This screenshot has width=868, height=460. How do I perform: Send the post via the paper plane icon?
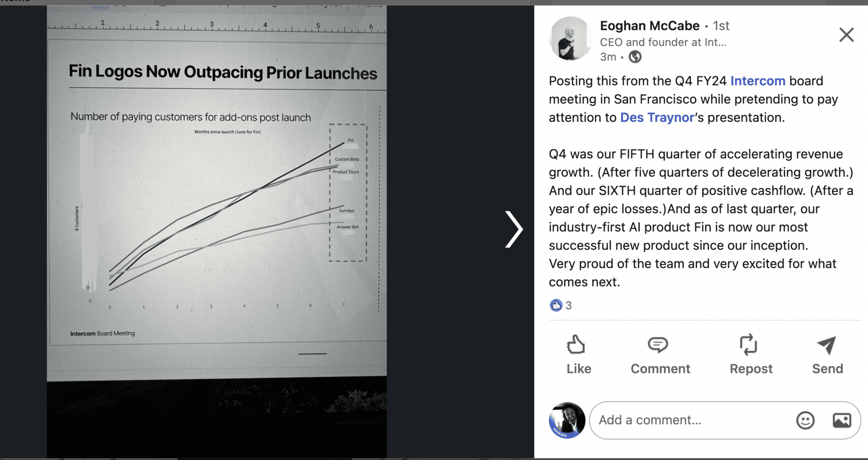[x=827, y=355]
